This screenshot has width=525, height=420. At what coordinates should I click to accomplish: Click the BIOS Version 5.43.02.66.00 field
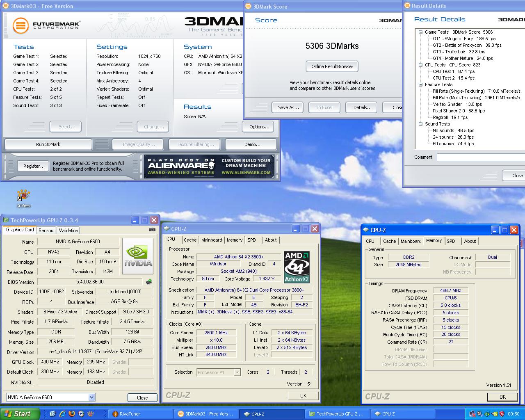[x=90, y=282]
